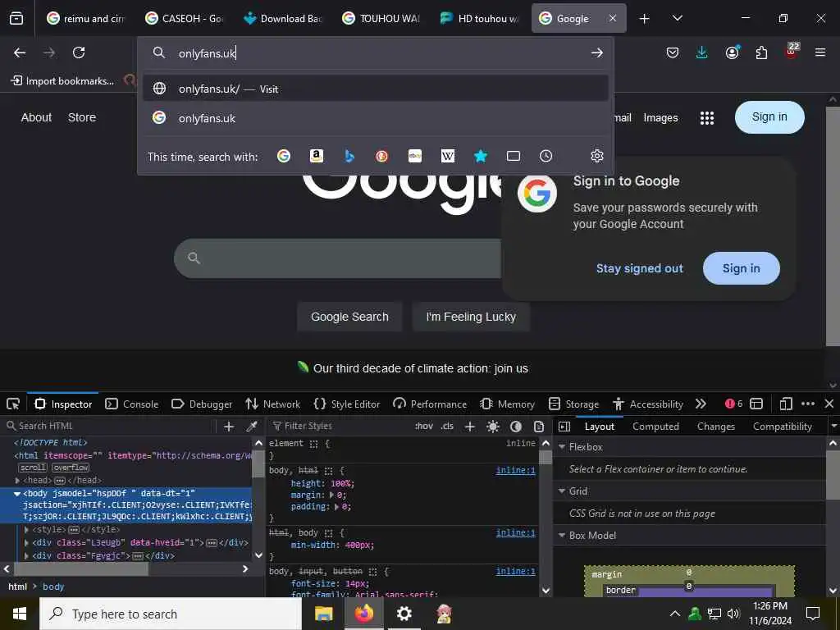The image size is (840, 630).
Task: Open Windows taskbar search box
Action: (171, 614)
